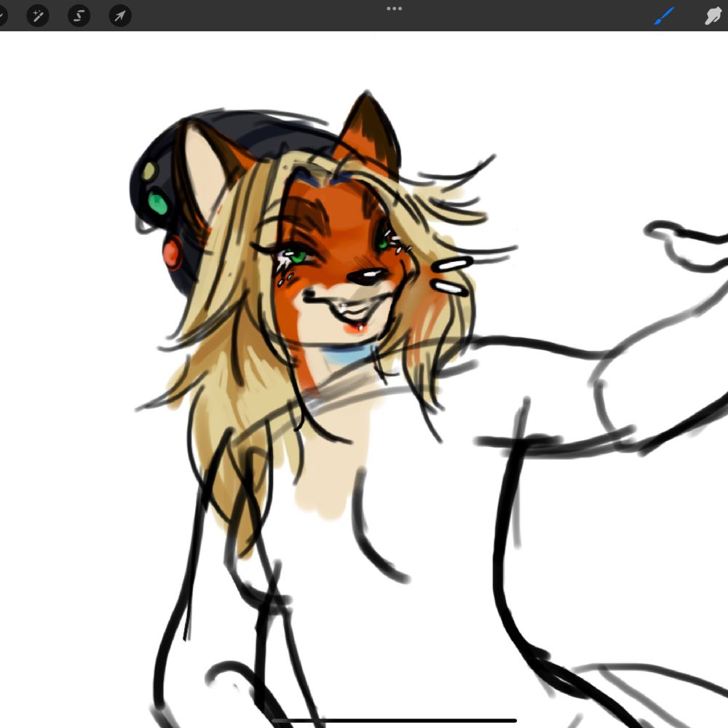The width and height of the screenshot is (728, 728).
Task: Choose the Smudge finger tool
Action: coord(714,16)
